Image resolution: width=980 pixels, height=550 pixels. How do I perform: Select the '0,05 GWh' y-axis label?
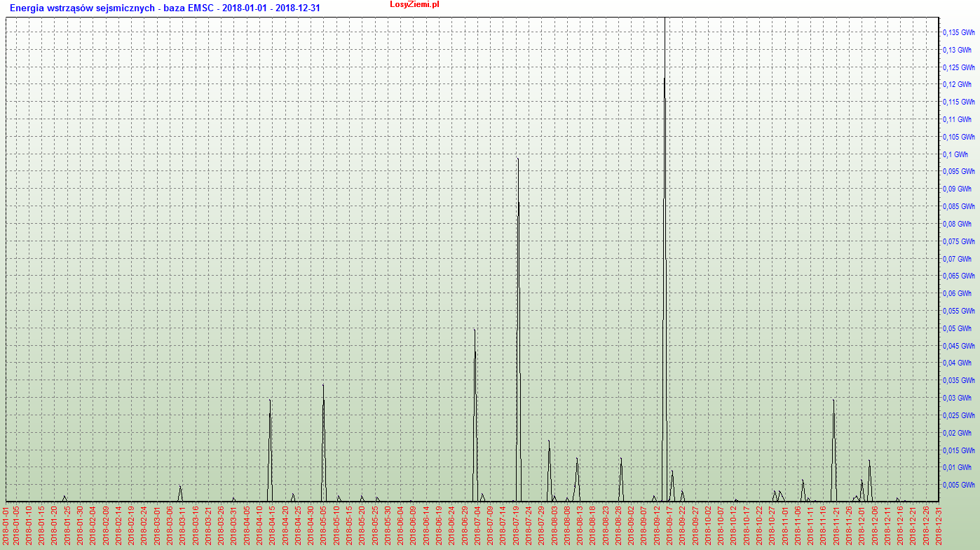[x=957, y=328]
